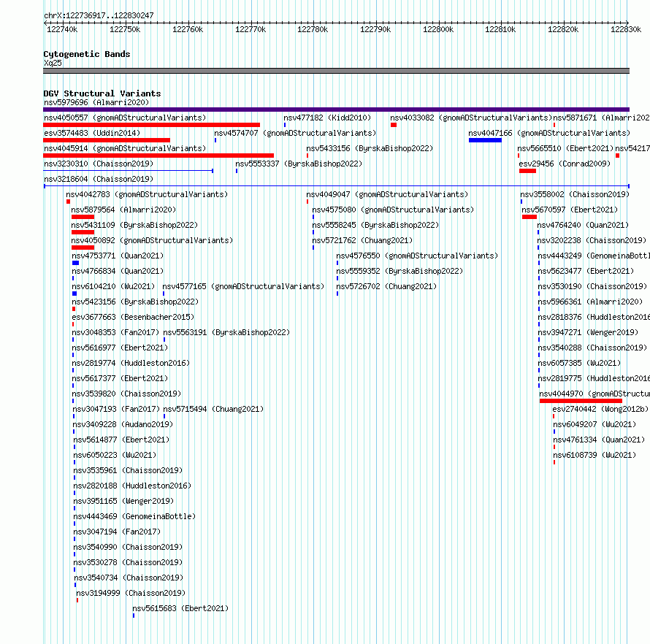Viewport: 650px width, 644px height.
Task: Open nsv3194999 (Chaisson2019) variant
Action: [x=131, y=593]
